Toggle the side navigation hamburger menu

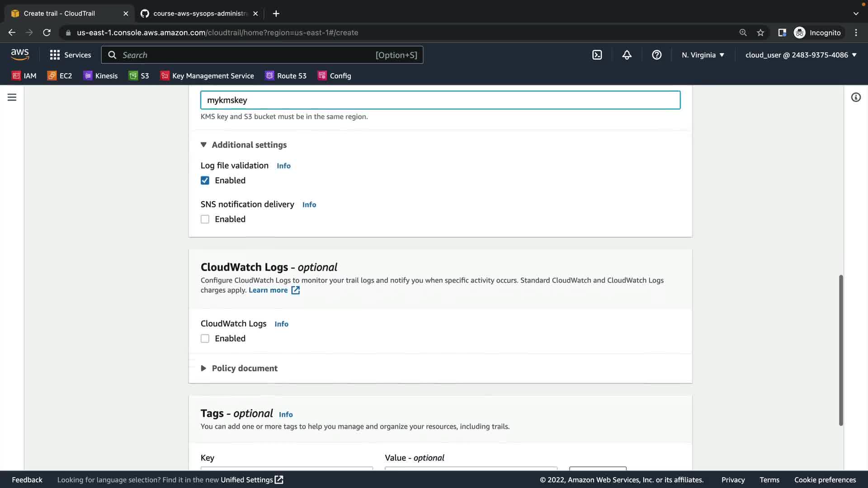pyautogui.click(x=12, y=97)
